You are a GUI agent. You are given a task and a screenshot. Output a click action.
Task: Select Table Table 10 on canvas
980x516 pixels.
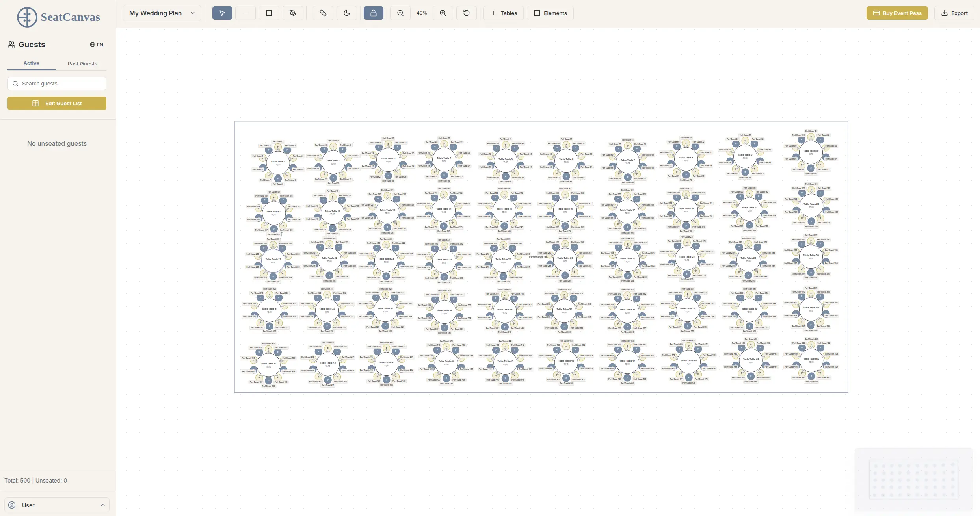(811, 152)
